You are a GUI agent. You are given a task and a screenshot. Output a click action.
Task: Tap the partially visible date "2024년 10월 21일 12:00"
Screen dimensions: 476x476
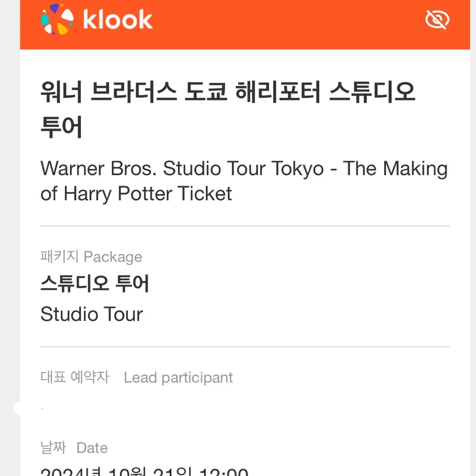(x=145, y=471)
